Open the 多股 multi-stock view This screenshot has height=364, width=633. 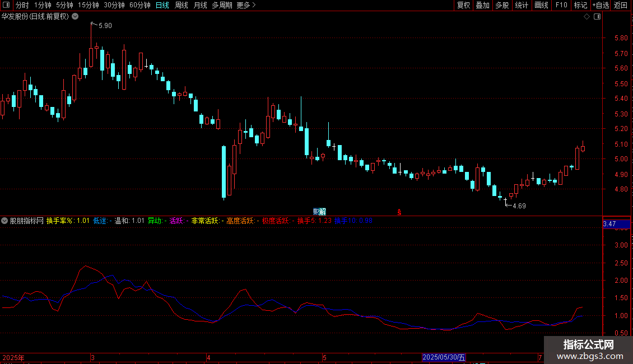[502, 5]
